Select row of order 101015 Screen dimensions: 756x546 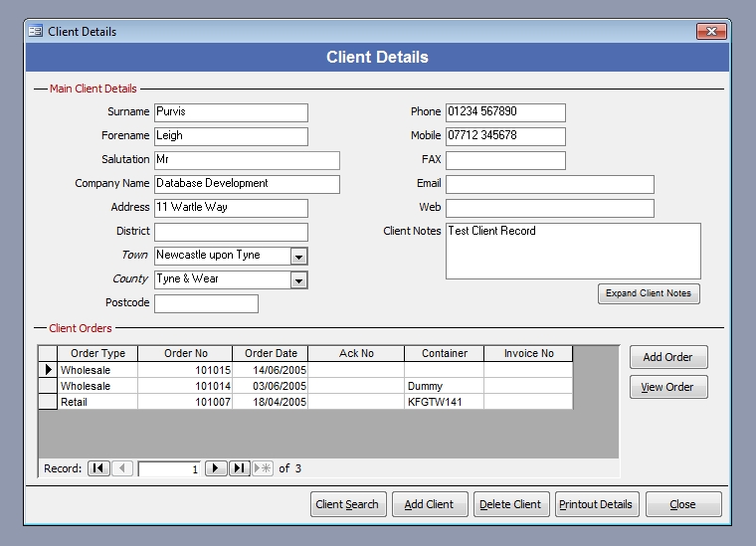(x=47, y=370)
